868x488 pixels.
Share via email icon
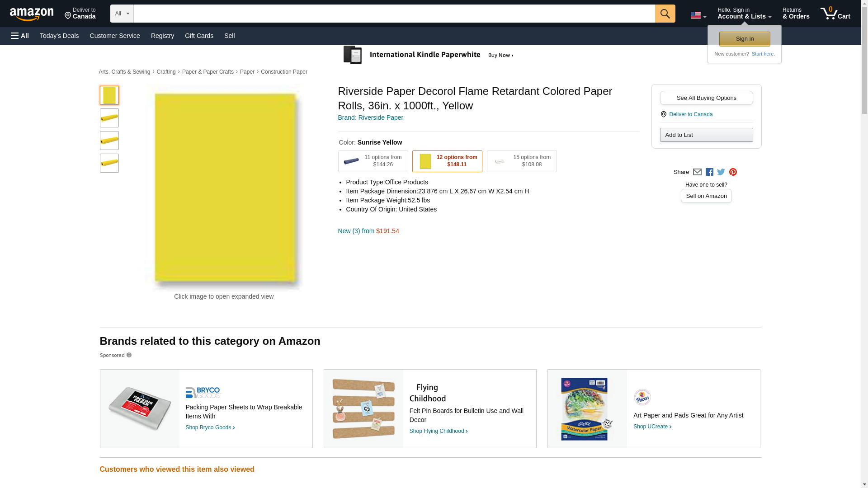pyautogui.click(x=697, y=172)
